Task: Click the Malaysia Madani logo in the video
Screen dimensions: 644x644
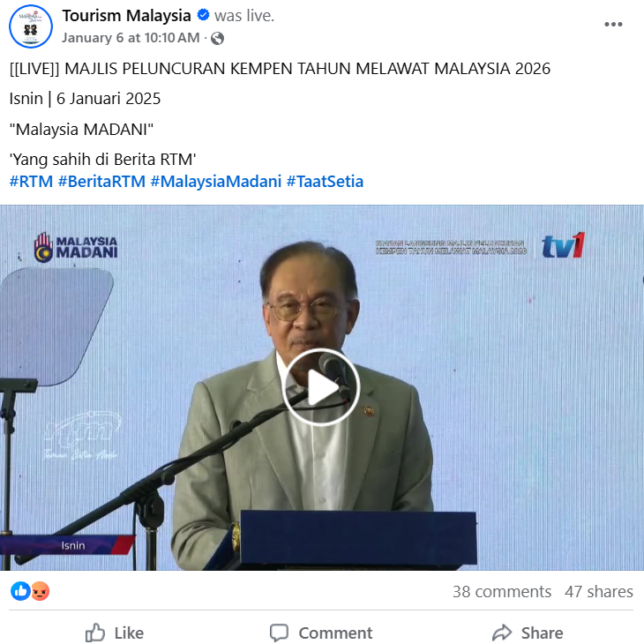Action: click(76, 247)
